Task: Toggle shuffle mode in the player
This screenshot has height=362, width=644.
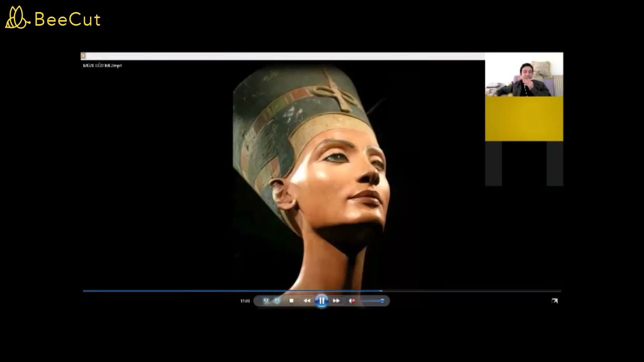Action: click(x=266, y=301)
